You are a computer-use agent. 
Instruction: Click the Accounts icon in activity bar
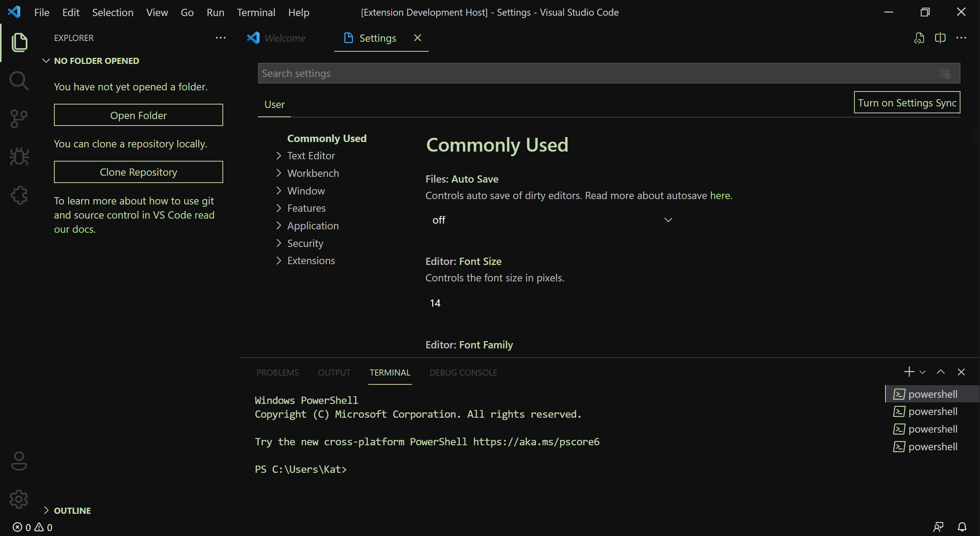[x=19, y=461]
